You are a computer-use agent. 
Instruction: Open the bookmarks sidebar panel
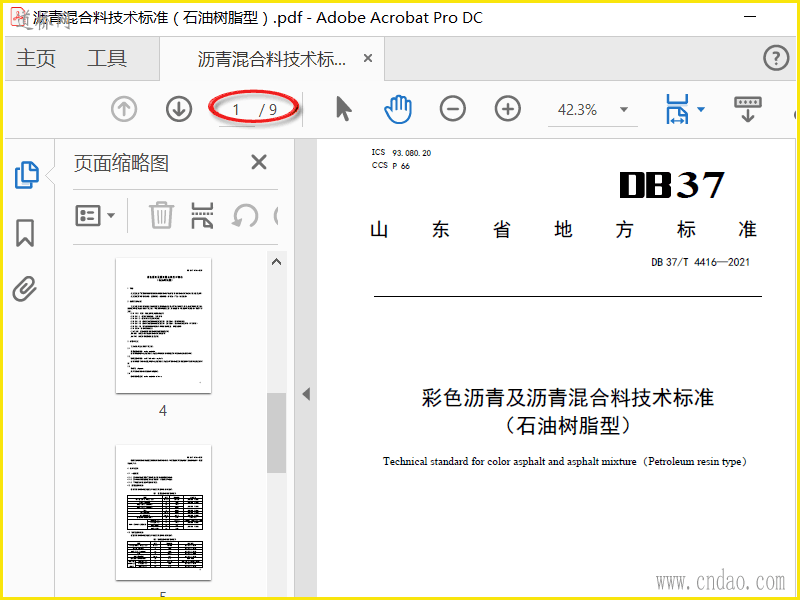[25, 233]
